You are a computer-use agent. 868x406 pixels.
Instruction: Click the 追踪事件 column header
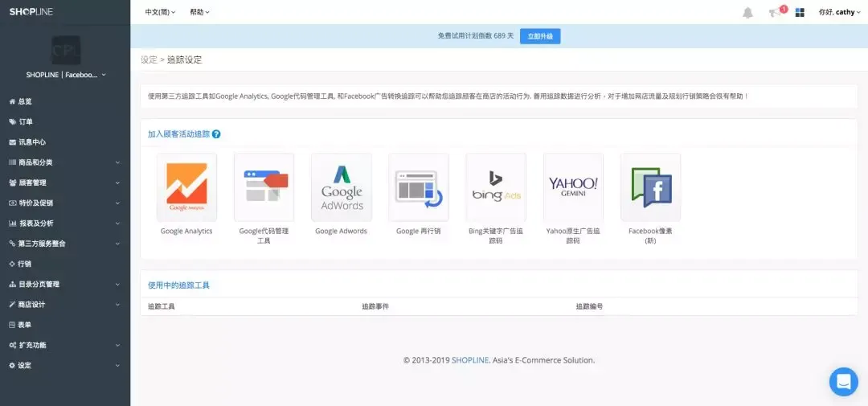(x=375, y=306)
